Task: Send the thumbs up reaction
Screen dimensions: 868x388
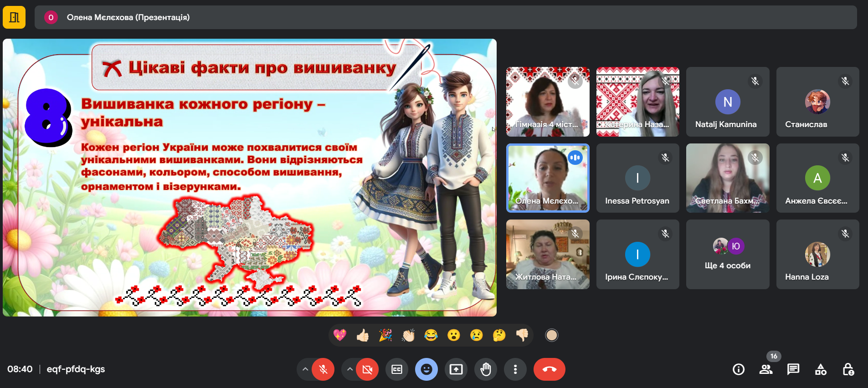Action: tap(363, 336)
